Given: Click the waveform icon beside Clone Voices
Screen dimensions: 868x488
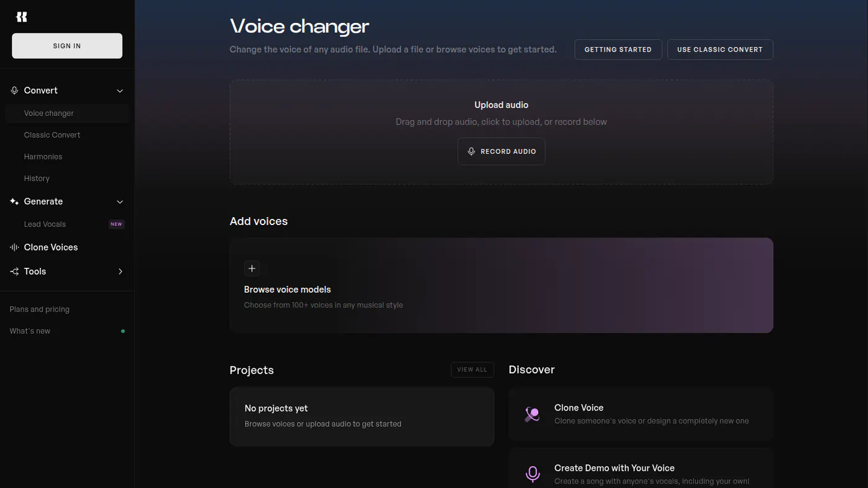Looking at the screenshot, I should pos(14,247).
